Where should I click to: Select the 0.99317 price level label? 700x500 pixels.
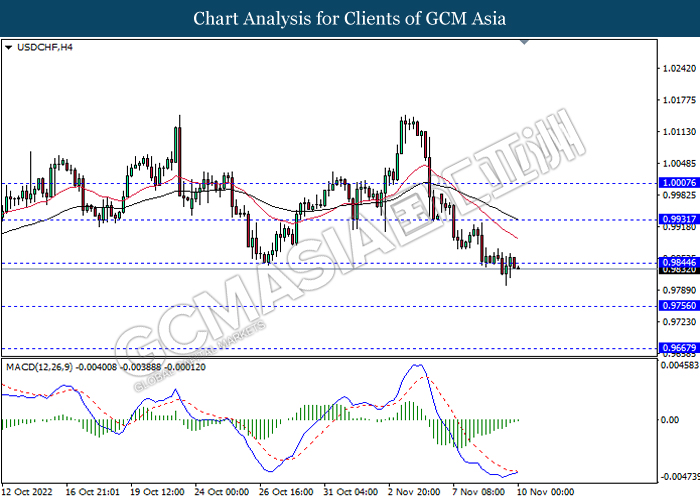click(x=679, y=219)
